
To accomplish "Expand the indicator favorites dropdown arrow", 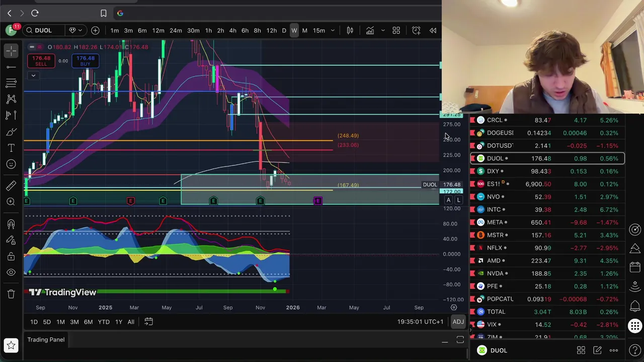I will point(382,31).
